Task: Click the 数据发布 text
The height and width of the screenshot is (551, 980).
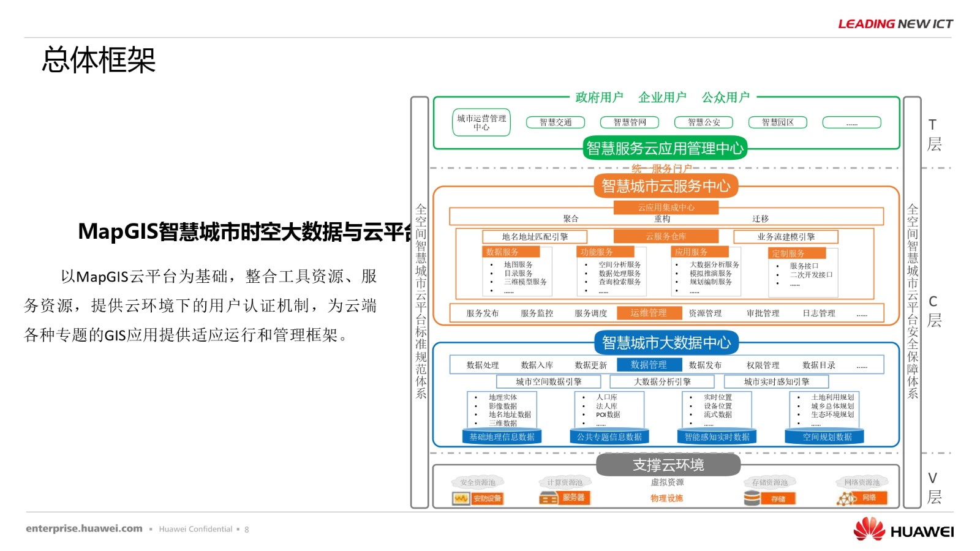Action: click(x=705, y=365)
